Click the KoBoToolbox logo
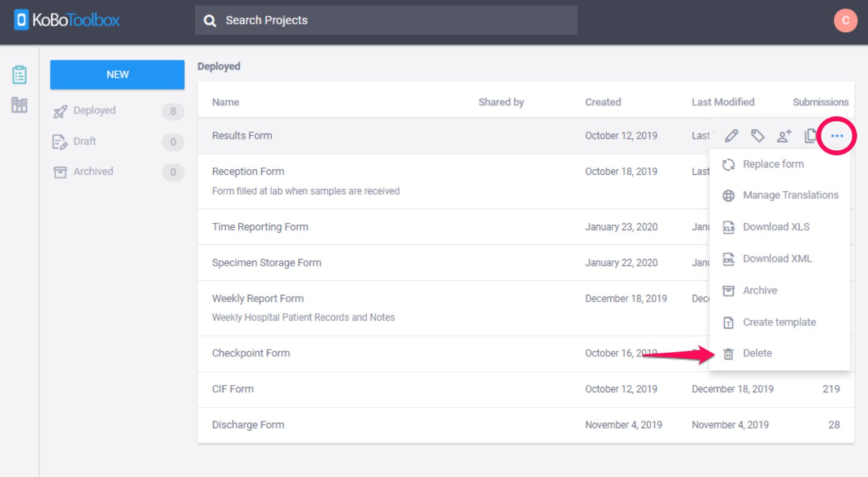Image resolution: width=868 pixels, height=477 pixels. point(67,21)
